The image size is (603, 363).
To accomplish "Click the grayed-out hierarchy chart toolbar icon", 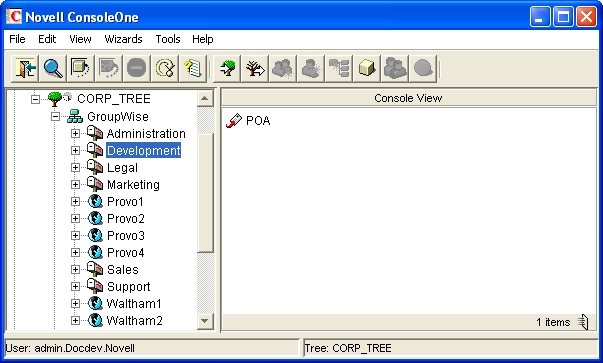I will [x=339, y=69].
